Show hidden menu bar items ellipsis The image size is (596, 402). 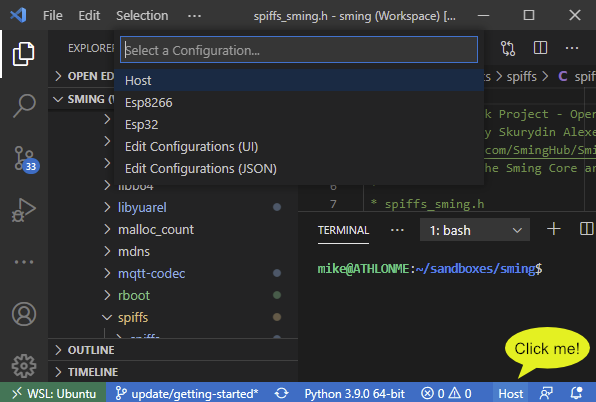click(194, 16)
